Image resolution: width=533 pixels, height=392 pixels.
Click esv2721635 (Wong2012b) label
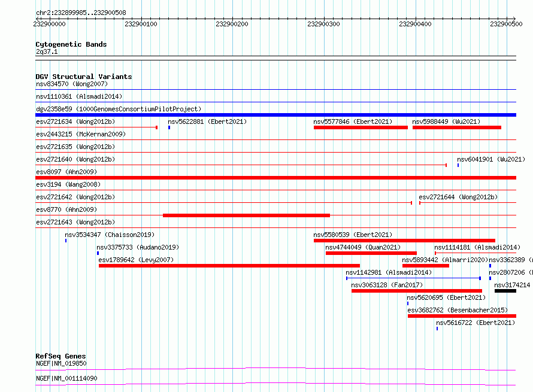(x=75, y=147)
